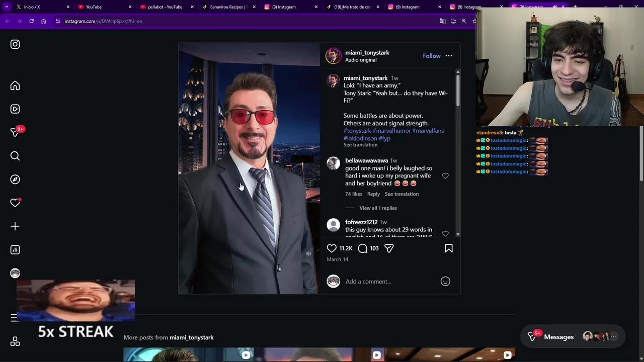This screenshot has width=644, height=362.
Task: Open post options three-dot menu
Action: coord(449,56)
